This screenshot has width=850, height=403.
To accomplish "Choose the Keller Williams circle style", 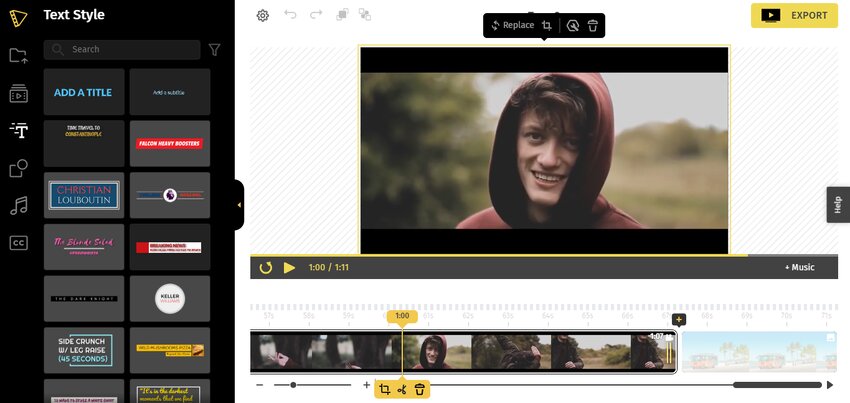I will 170,298.
